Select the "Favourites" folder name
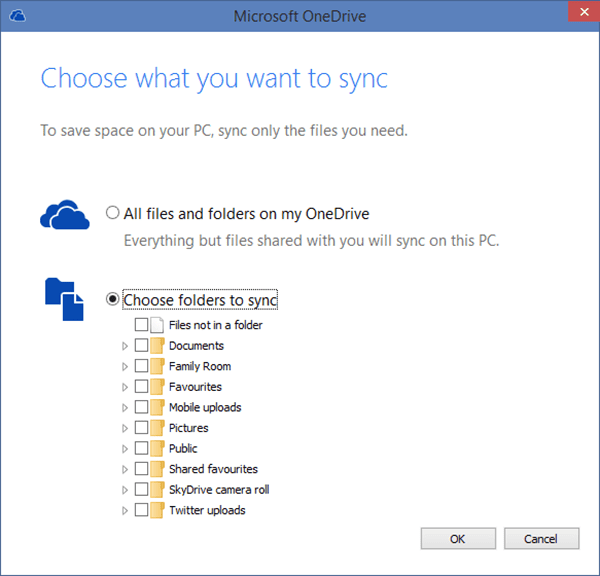Image resolution: width=600 pixels, height=576 pixels. click(195, 387)
